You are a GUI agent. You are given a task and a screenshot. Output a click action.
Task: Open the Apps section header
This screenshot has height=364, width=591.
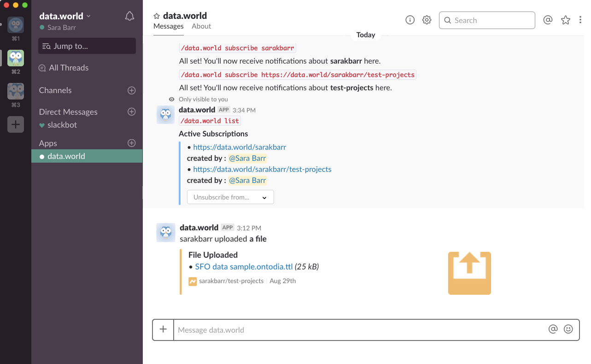(x=48, y=143)
